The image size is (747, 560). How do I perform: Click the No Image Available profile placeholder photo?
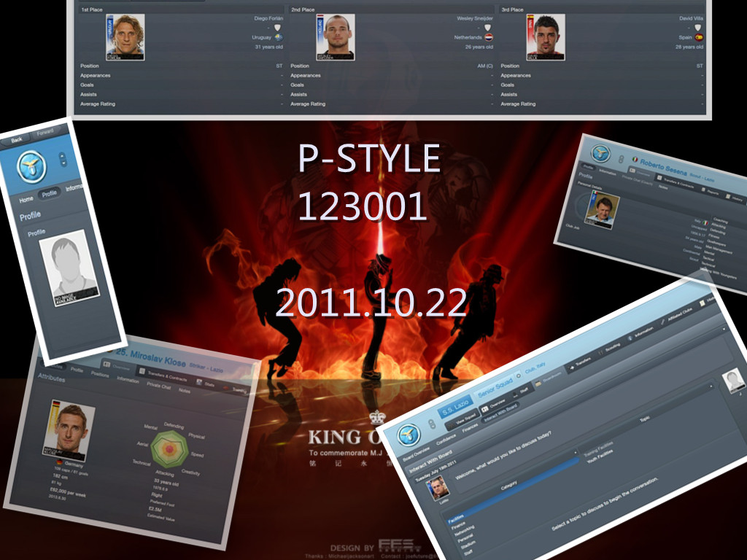pyautogui.click(x=69, y=268)
